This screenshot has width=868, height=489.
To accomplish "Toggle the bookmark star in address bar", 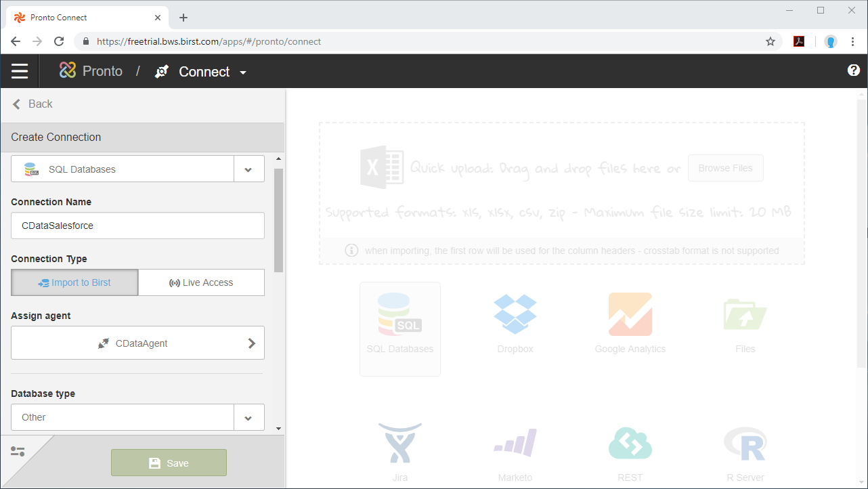I will coord(770,41).
